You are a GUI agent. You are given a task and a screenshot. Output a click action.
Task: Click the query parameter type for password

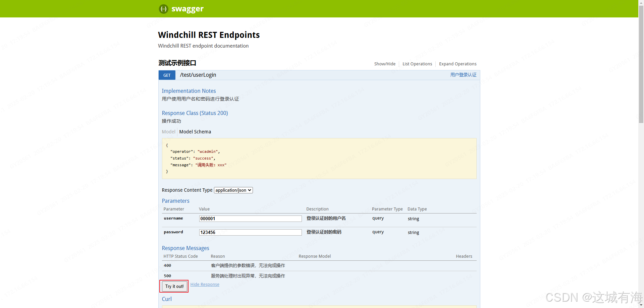[x=378, y=232]
